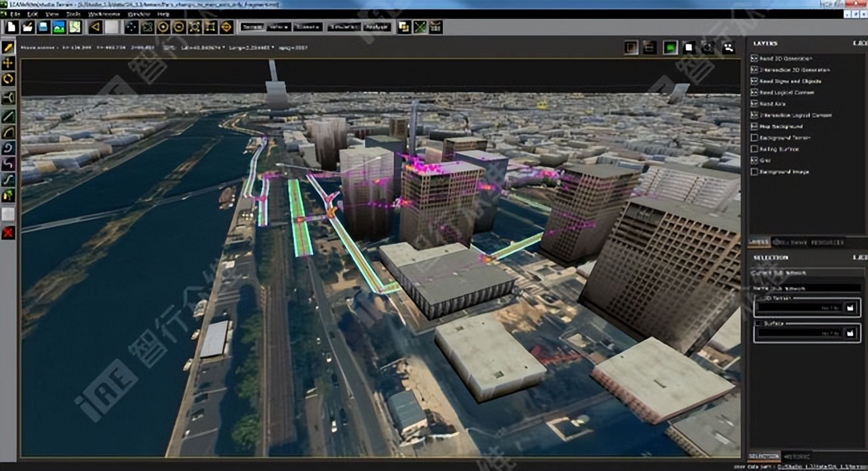The height and width of the screenshot is (471, 868).
Task: Click the stacked layers icon at the toolbar's end
Action: [x=435, y=27]
